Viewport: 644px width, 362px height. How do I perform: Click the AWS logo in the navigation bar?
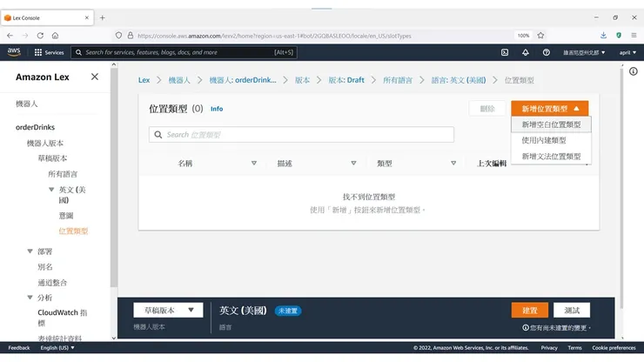(x=14, y=51)
